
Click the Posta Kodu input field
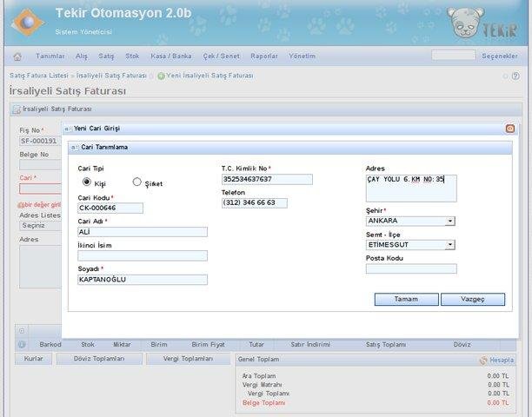411,268
